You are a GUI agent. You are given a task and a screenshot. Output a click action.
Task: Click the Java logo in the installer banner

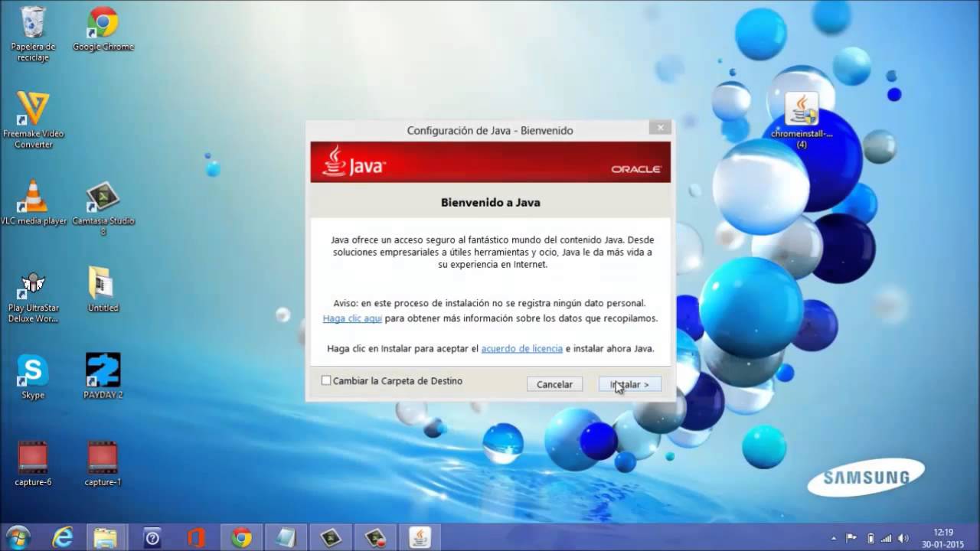coord(353,161)
